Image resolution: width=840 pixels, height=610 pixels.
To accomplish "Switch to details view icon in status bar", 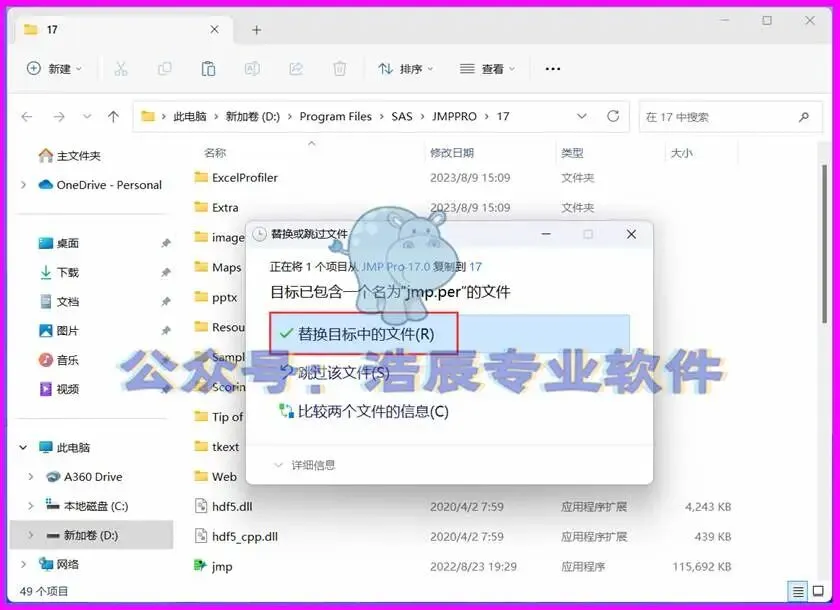I will pyautogui.click(x=798, y=591).
